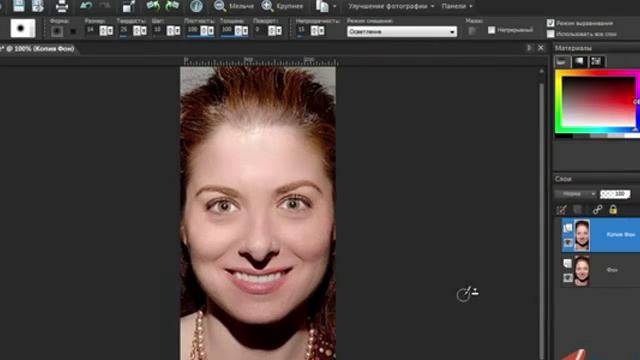640x360 pixels.
Task: Select the round brush shape
Action: click(57, 31)
